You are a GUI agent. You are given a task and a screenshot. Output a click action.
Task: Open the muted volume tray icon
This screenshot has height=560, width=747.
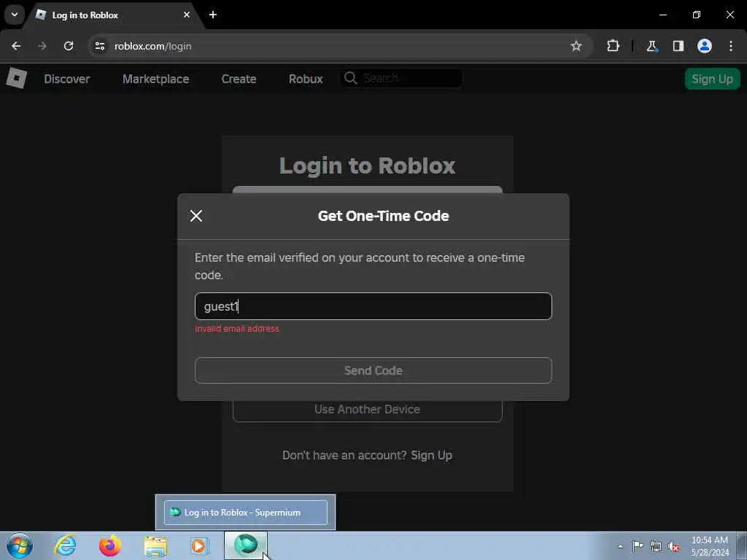pyautogui.click(x=673, y=547)
